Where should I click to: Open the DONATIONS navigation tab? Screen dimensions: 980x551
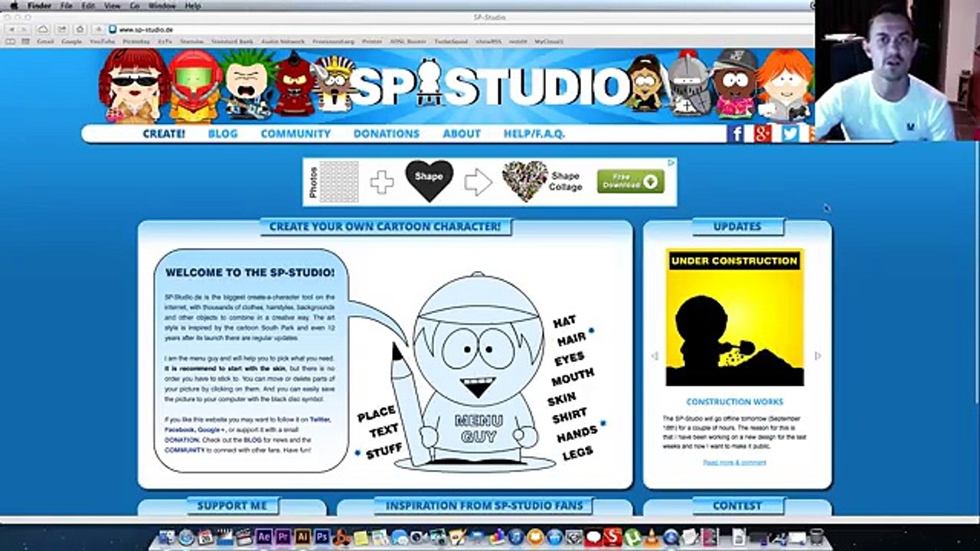pyautogui.click(x=387, y=133)
